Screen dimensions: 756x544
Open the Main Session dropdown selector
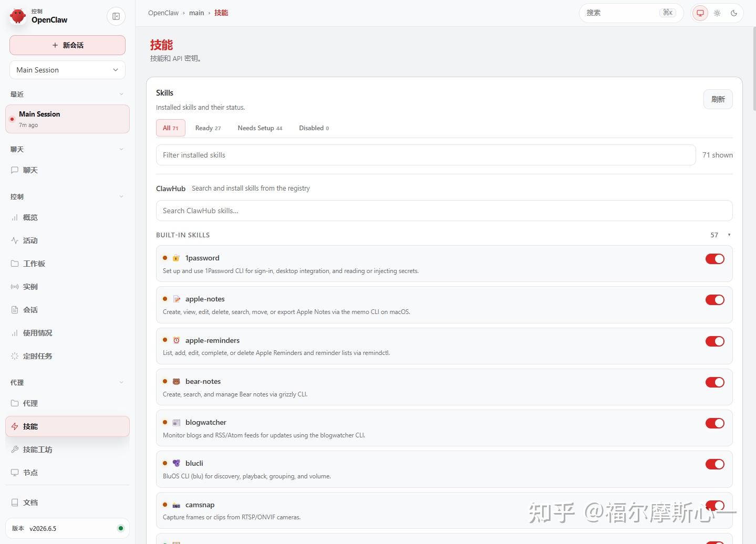click(x=67, y=70)
